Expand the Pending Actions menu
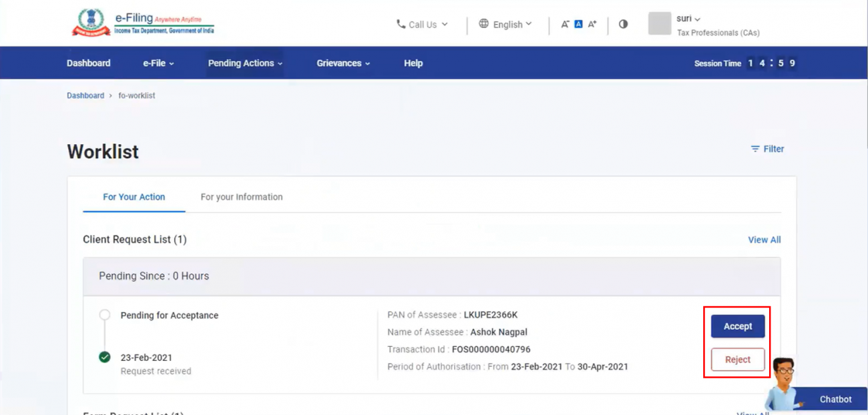This screenshot has height=415, width=868. click(244, 63)
